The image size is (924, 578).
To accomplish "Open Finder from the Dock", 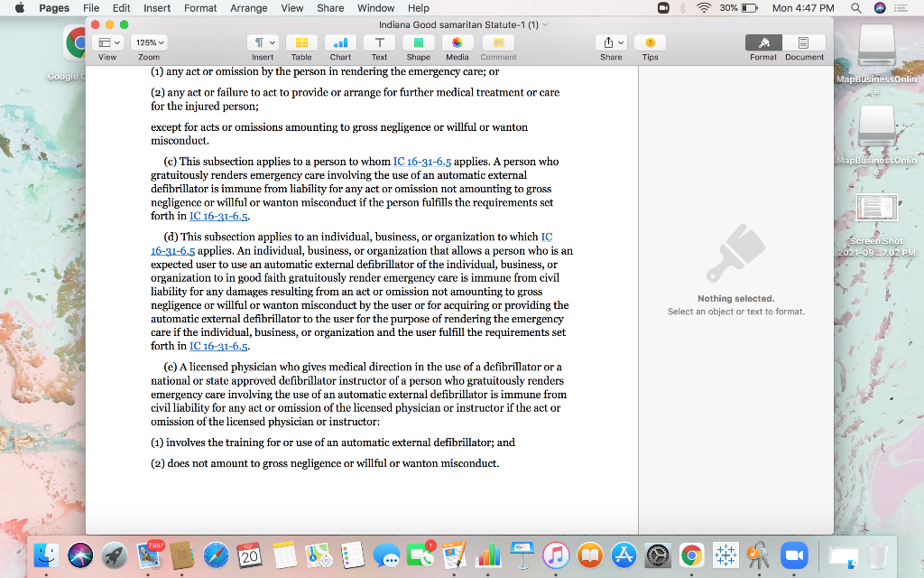I will click(x=46, y=555).
